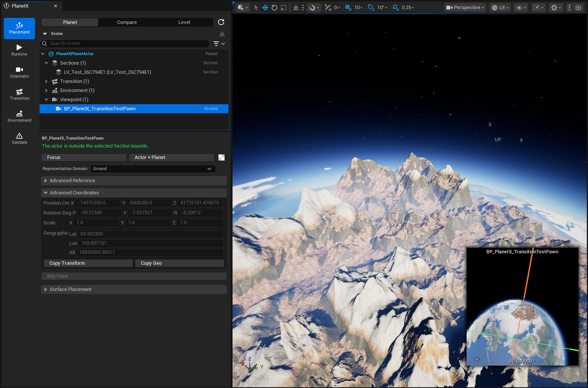
Task: Open the Validate mode in the sidebar
Action: tap(19, 138)
